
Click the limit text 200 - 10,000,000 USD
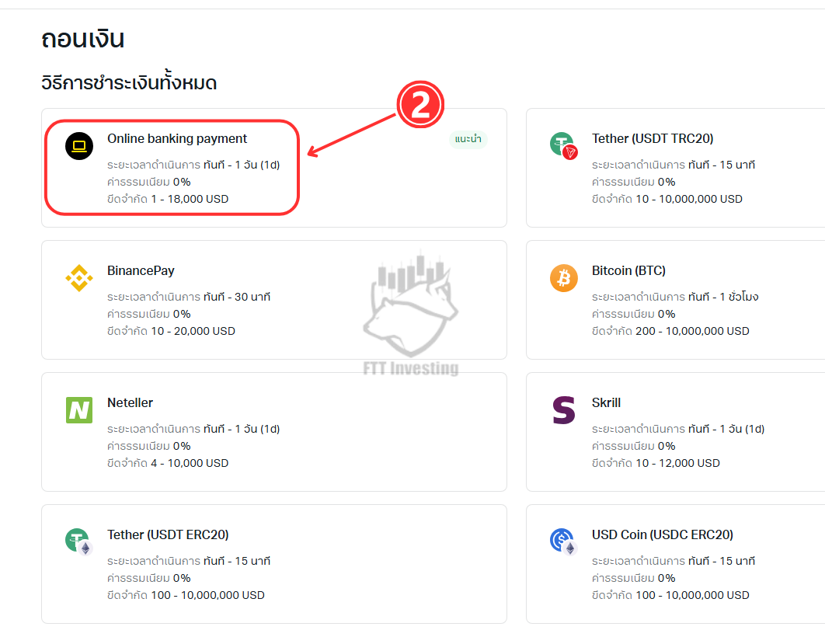coord(692,331)
